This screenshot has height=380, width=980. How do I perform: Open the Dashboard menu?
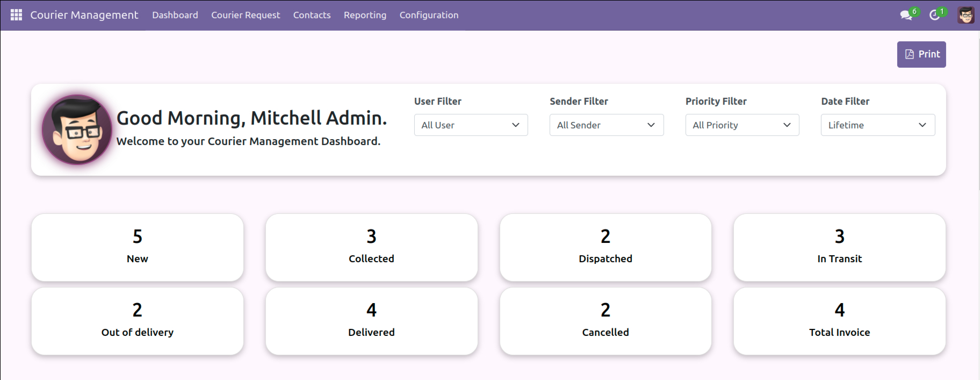(x=175, y=15)
